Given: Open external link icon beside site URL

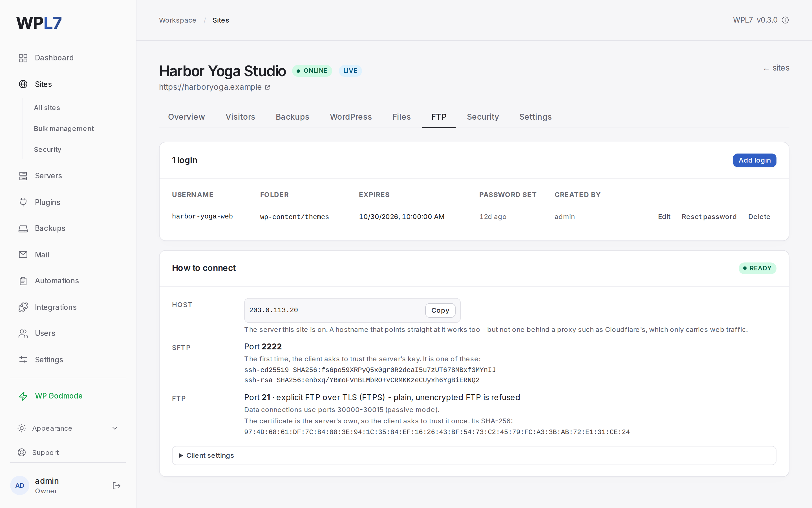Looking at the screenshot, I should [267, 87].
